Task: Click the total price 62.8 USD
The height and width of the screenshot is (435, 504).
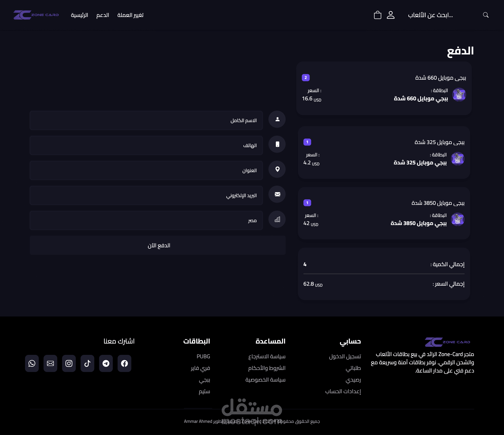Action: point(313,284)
